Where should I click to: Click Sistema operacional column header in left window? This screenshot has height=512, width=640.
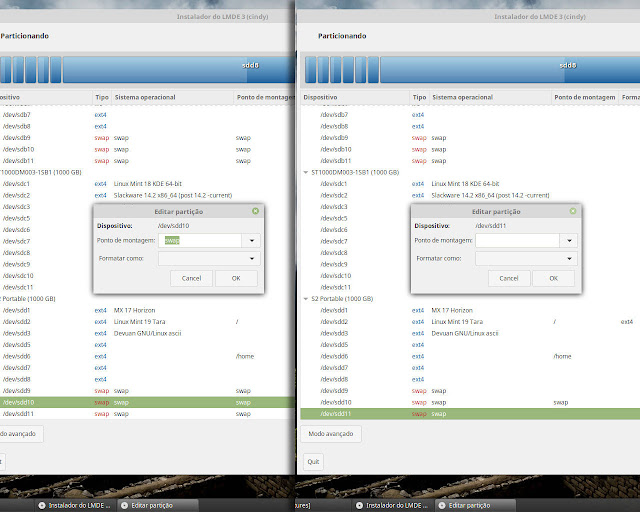pos(172,97)
